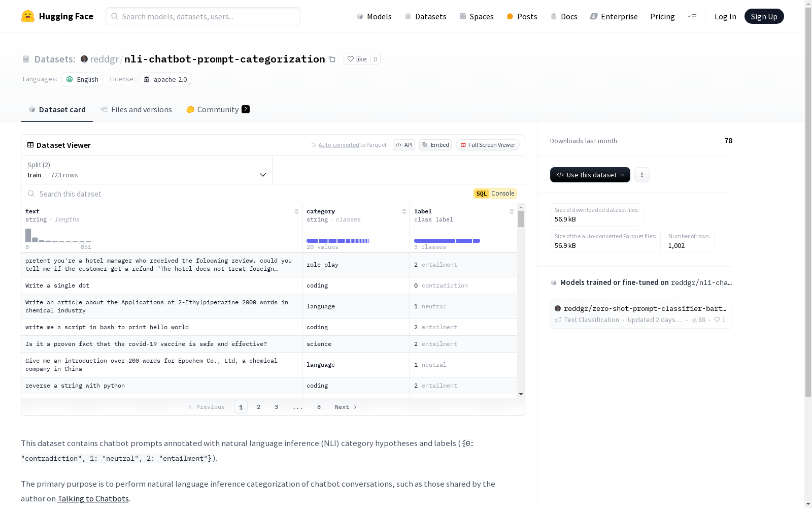Click the Embed button in viewer
This screenshot has height=508, width=812.
[x=435, y=145]
